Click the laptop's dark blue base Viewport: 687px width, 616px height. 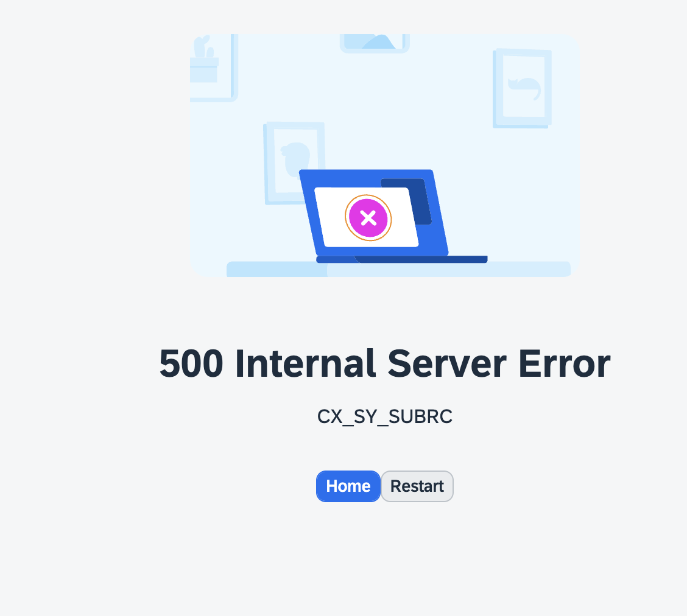[x=402, y=259]
